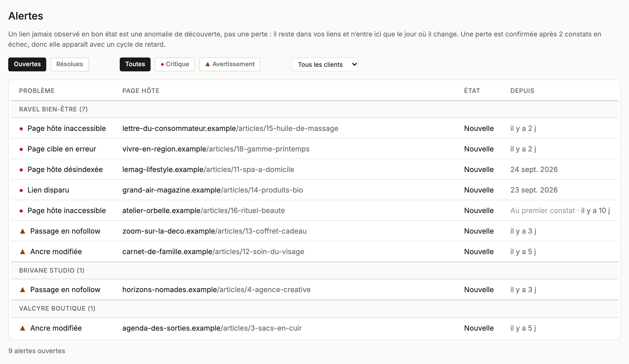Click the red dot beside Page hôte désindexée
Viewport: 629px width, 364px height.
point(21,170)
